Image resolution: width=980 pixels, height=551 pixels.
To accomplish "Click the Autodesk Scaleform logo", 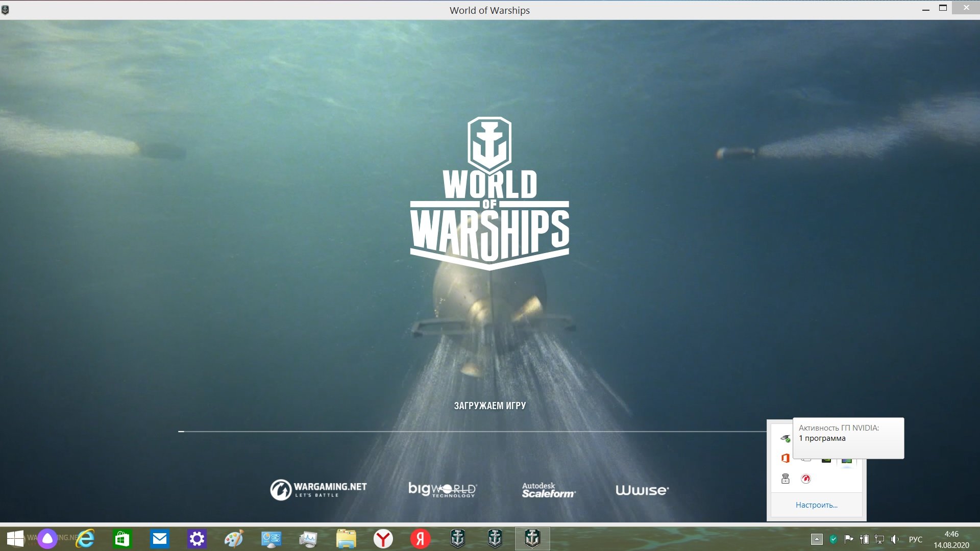I will point(548,490).
